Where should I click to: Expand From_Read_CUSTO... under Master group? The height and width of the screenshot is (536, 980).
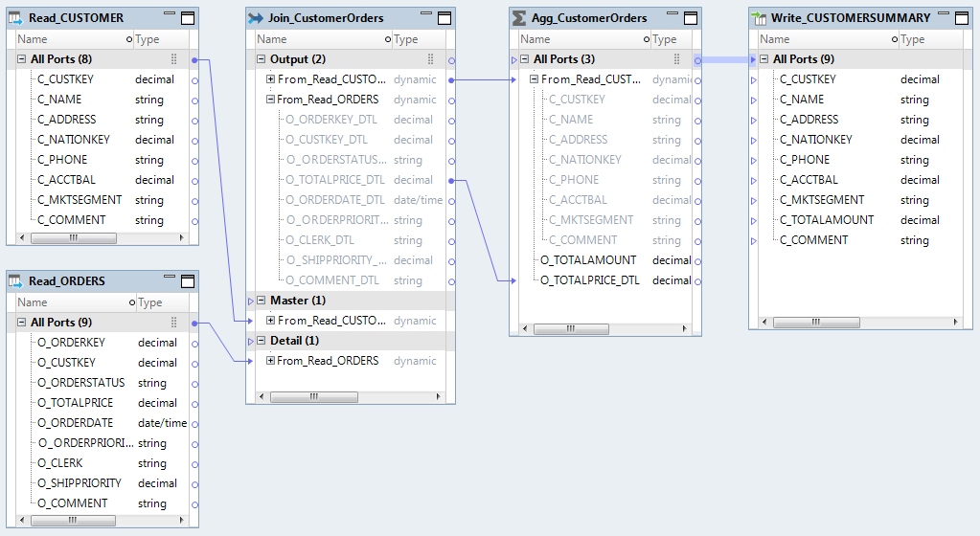pyautogui.click(x=270, y=321)
